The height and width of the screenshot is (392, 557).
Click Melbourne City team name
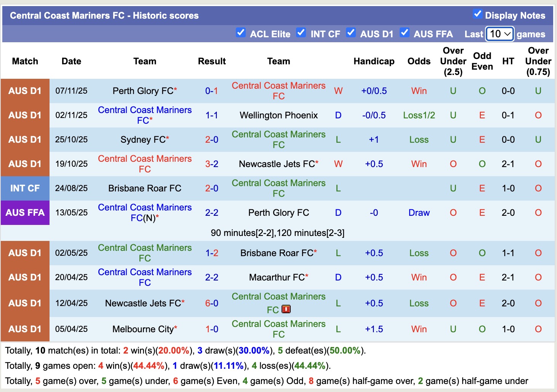(143, 329)
